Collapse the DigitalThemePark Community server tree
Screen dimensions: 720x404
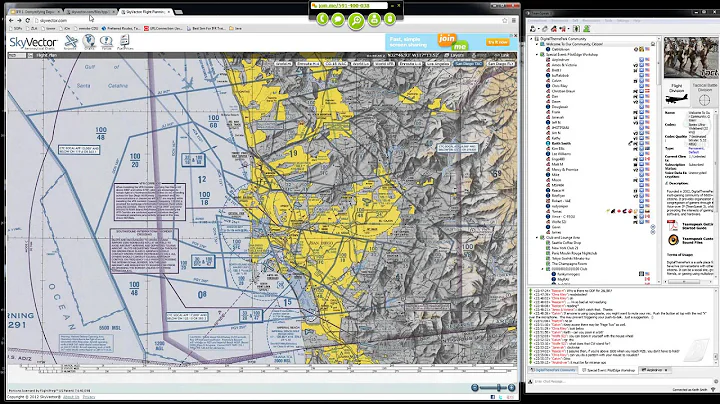[532, 39]
